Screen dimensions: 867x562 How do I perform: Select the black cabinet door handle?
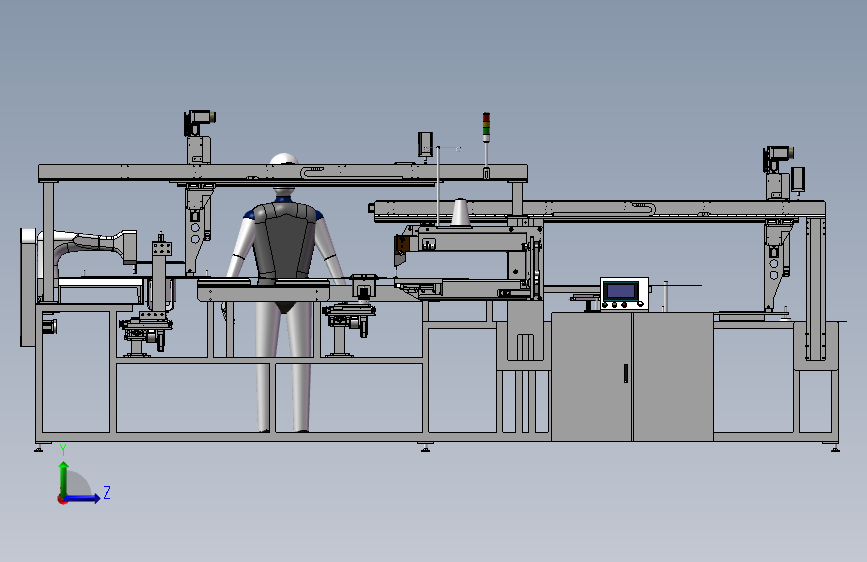click(625, 373)
